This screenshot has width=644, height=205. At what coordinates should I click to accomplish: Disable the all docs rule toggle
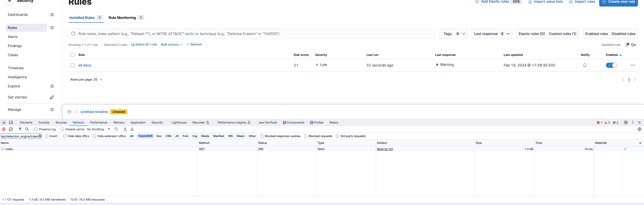coord(611,65)
